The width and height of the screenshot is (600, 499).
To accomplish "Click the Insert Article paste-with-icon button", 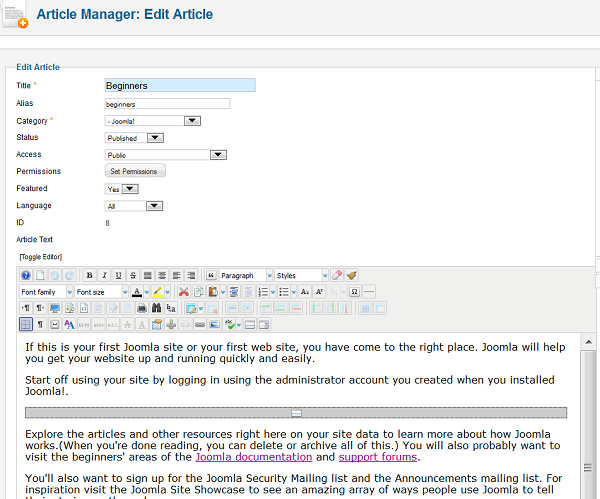I will pyautogui.click(x=157, y=325).
